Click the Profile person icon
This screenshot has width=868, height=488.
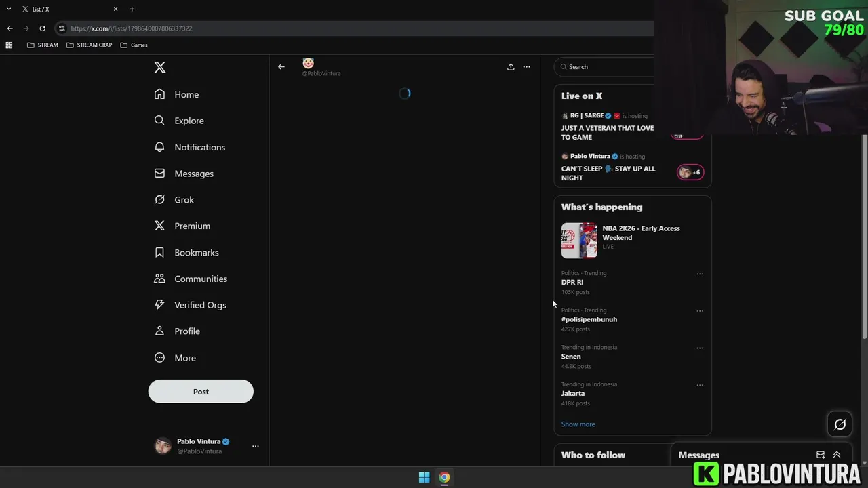coord(159,331)
